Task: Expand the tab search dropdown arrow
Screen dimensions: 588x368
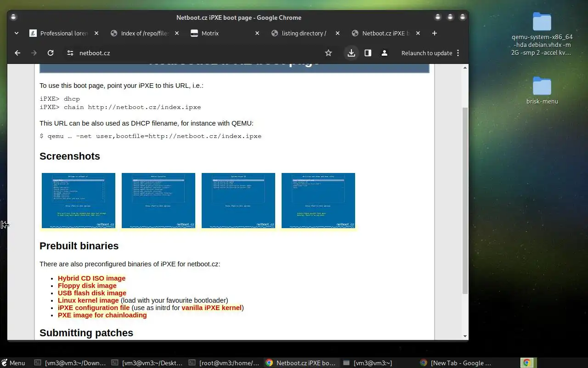Action: (17, 33)
